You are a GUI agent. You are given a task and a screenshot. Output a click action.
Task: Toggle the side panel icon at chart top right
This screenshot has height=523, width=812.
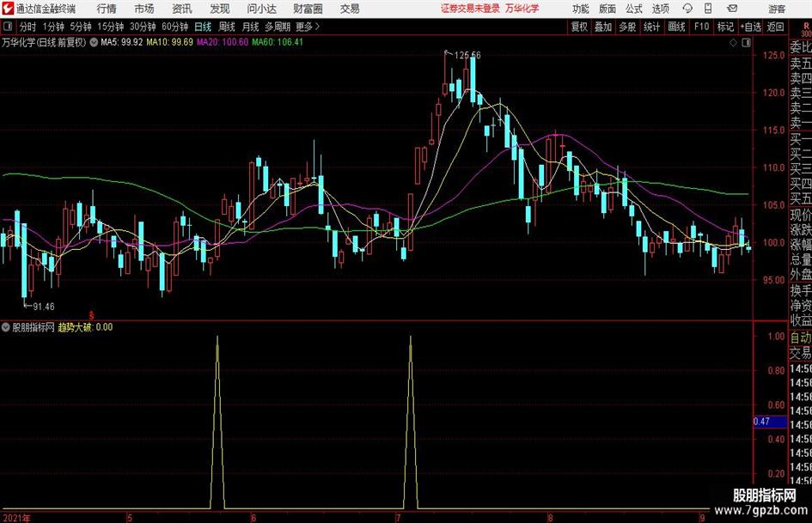click(x=746, y=43)
